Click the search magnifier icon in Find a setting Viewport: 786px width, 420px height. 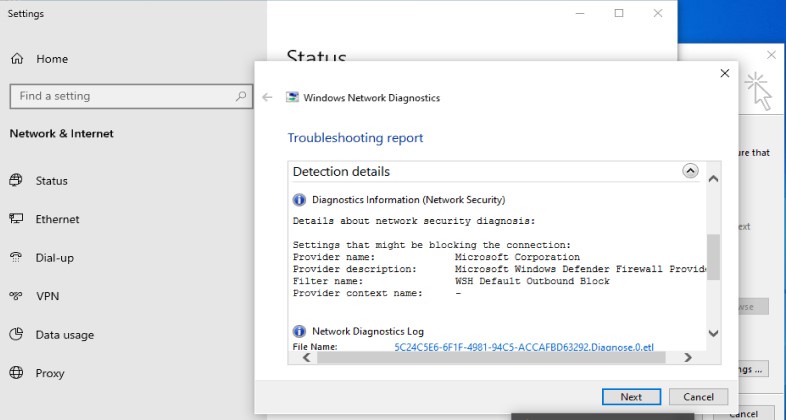pos(241,96)
